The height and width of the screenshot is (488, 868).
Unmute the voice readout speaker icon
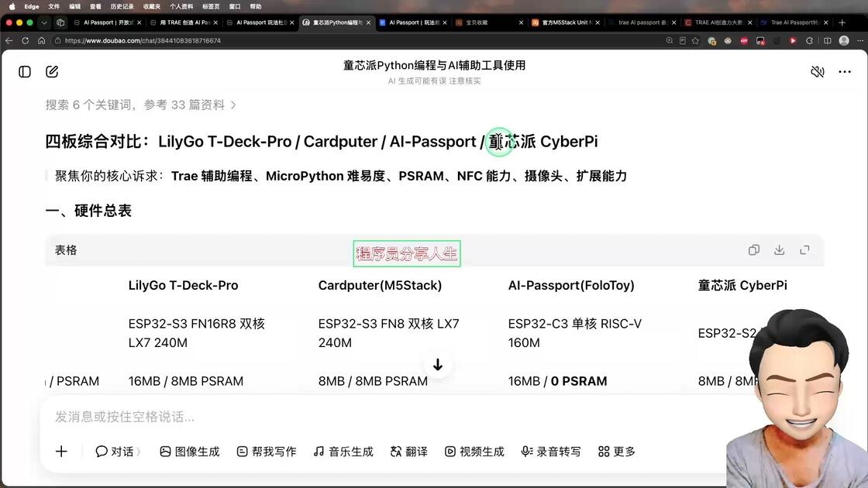click(x=818, y=72)
